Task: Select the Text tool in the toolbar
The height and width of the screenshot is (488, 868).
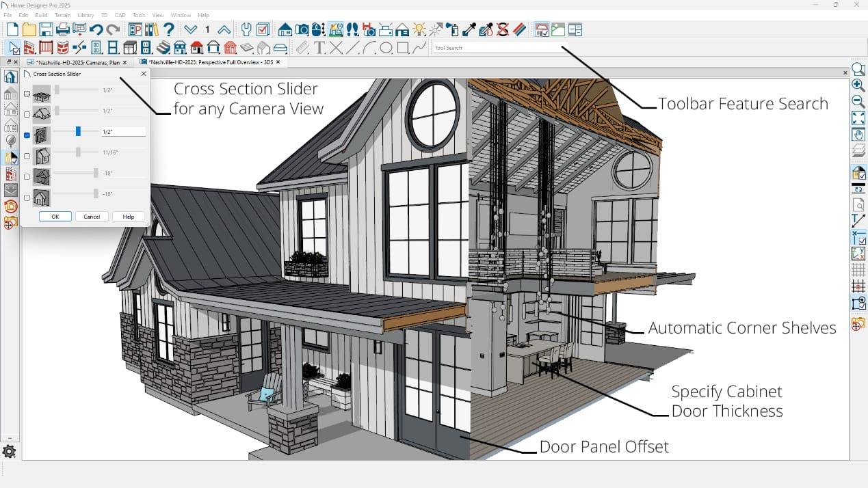Action: [x=320, y=47]
